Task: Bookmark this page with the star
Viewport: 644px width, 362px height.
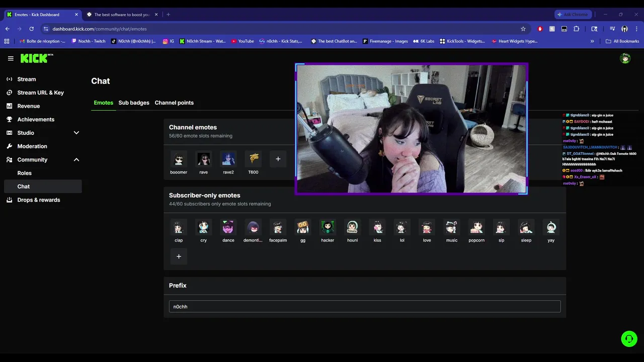Action: tap(523, 29)
